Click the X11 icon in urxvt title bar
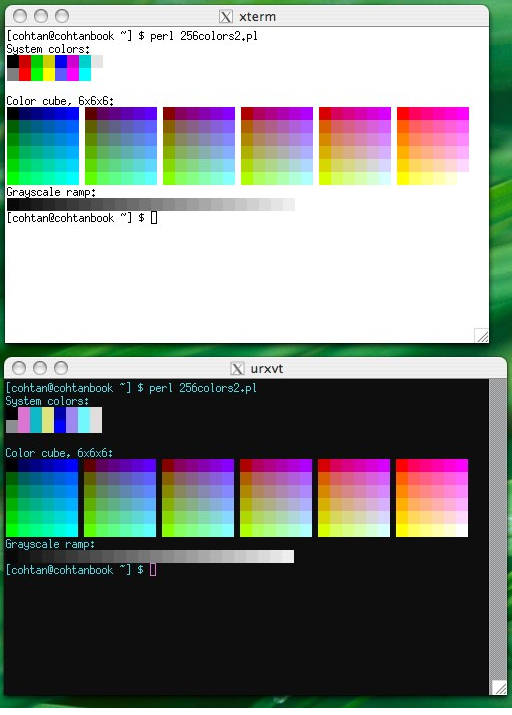512x715 pixels. [237, 368]
